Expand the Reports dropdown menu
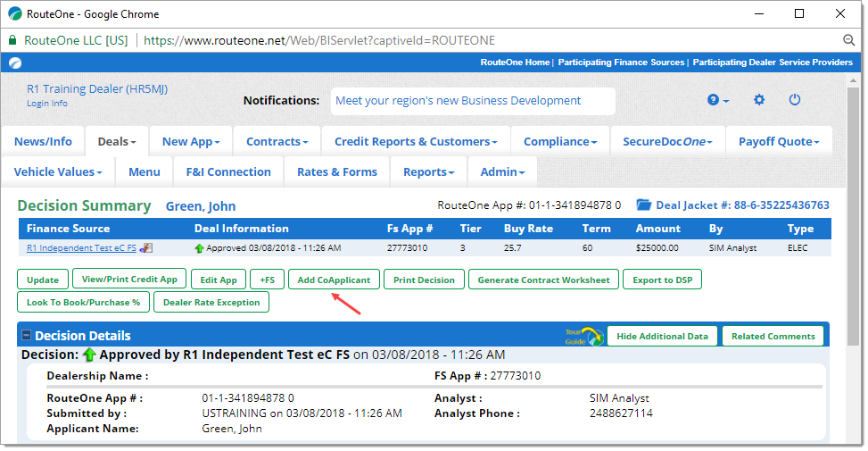The height and width of the screenshot is (451, 868). pos(428,171)
